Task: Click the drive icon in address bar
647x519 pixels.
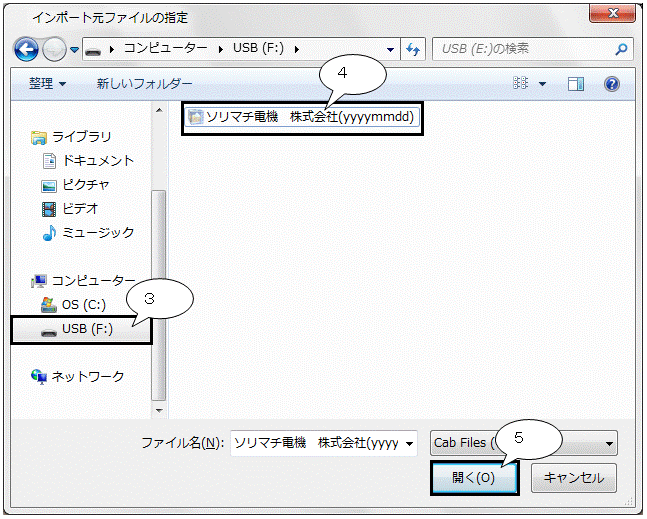Action: coord(93,52)
